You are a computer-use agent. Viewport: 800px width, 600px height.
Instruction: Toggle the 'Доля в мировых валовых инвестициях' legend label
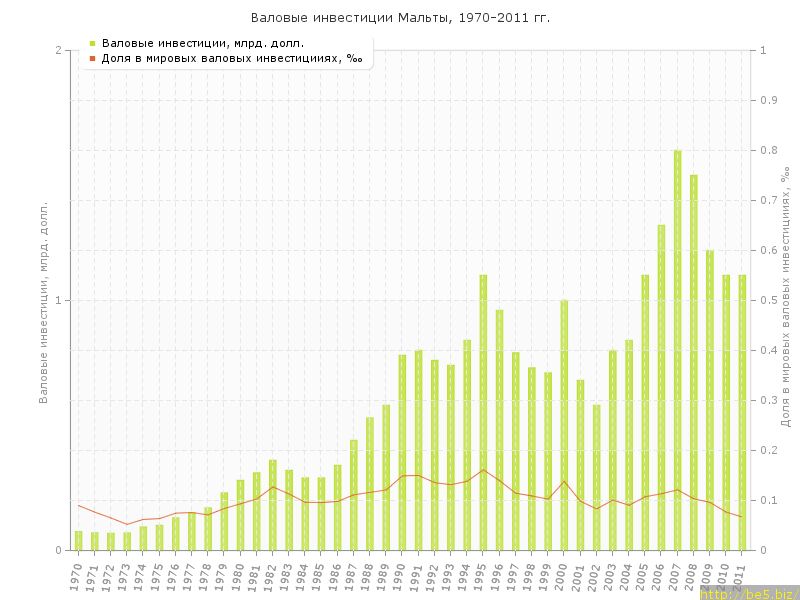(231, 58)
